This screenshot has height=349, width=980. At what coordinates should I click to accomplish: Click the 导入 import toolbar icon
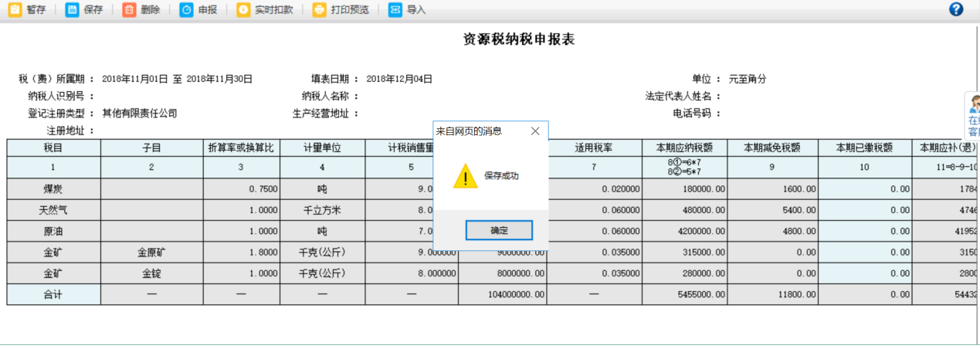[x=395, y=10]
